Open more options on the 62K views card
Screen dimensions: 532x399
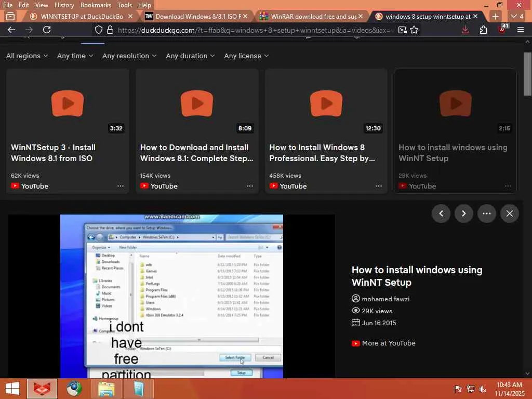[121, 186]
